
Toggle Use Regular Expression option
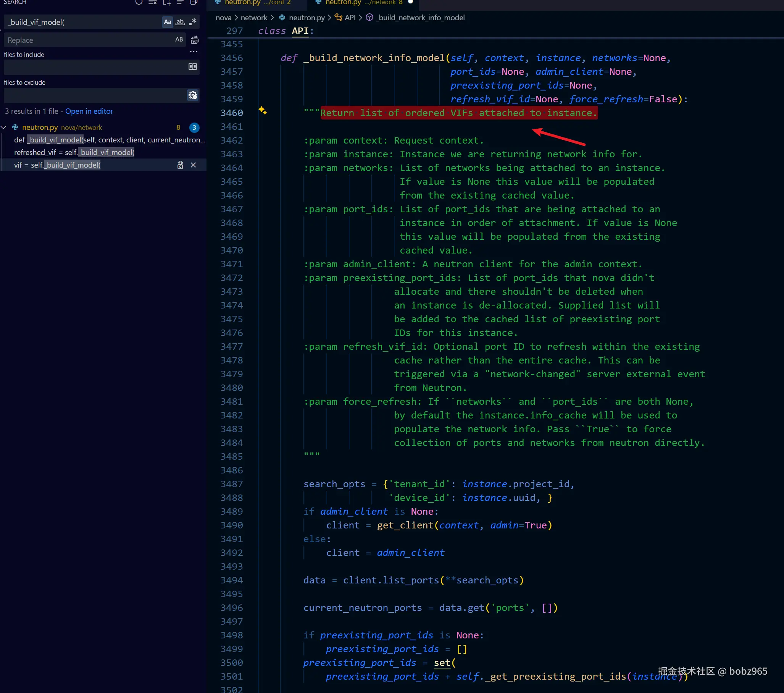click(192, 22)
